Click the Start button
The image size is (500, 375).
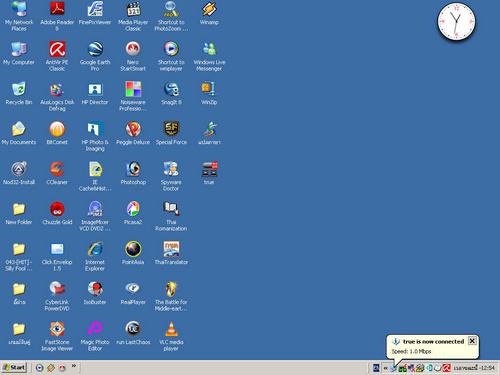[x=14, y=368]
